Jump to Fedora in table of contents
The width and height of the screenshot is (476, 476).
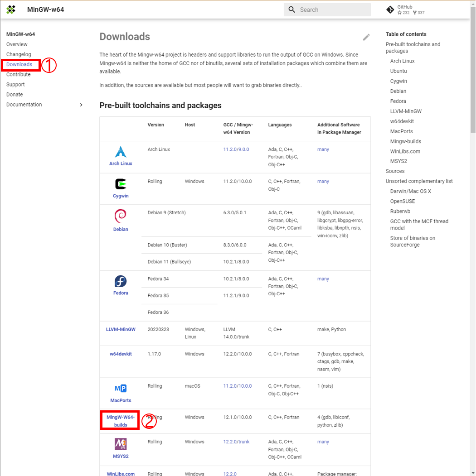coord(398,101)
